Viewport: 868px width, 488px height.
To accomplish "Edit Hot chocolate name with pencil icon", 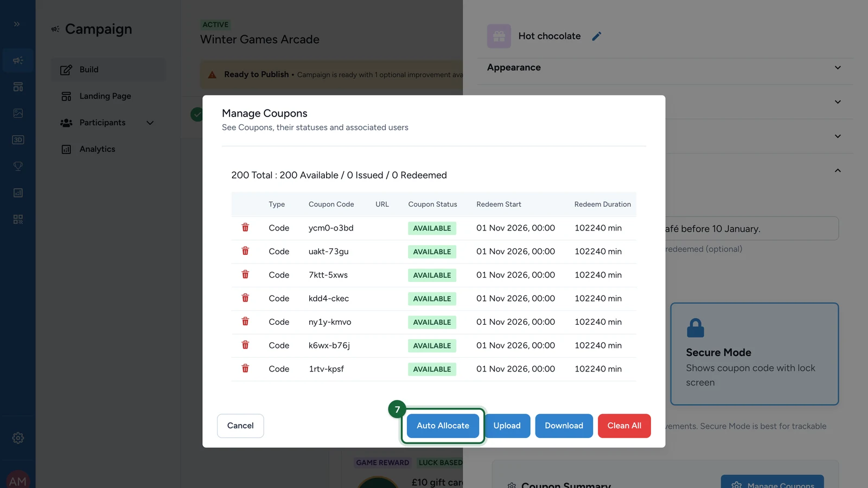I will pyautogui.click(x=597, y=36).
